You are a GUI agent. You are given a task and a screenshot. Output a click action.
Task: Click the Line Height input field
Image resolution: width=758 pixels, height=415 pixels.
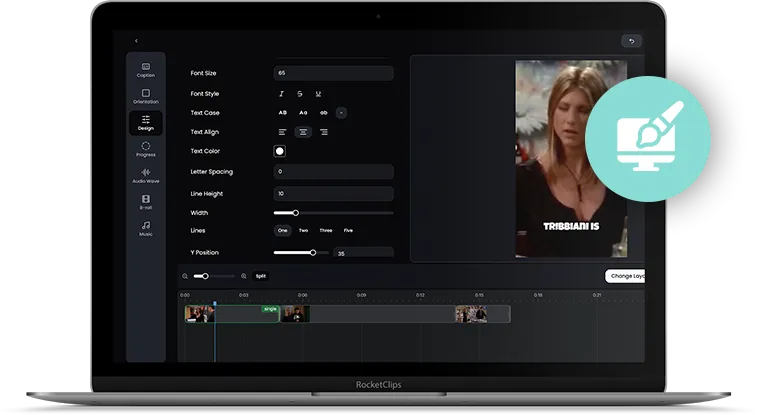click(x=334, y=193)
